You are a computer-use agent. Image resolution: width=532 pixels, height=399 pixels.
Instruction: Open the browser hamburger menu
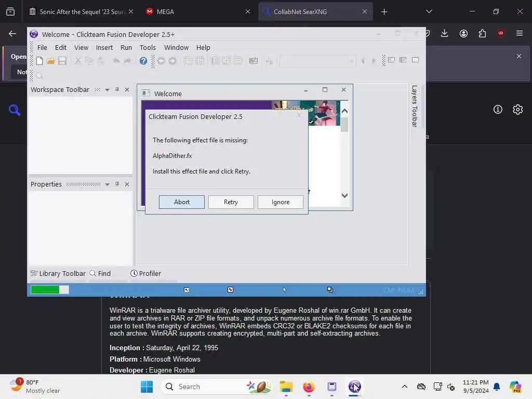pos(519,33)
